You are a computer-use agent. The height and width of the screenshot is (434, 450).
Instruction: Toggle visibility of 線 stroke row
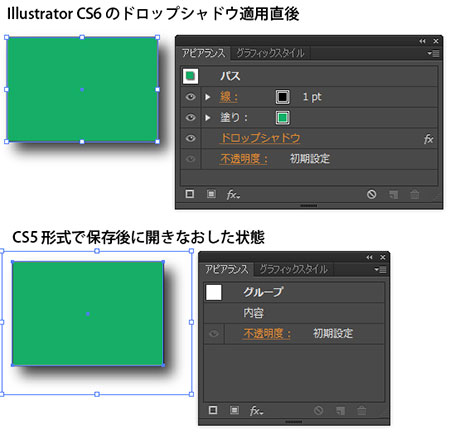tap(190, 97)
